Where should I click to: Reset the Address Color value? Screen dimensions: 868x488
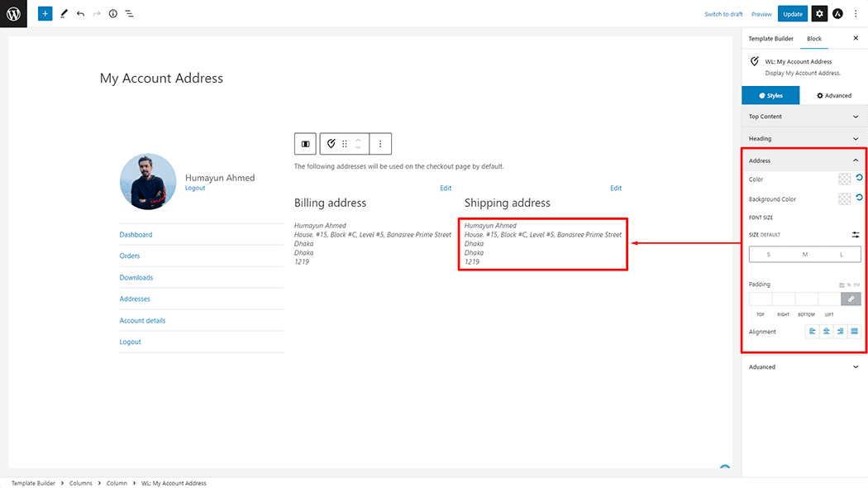coord(859,178)
